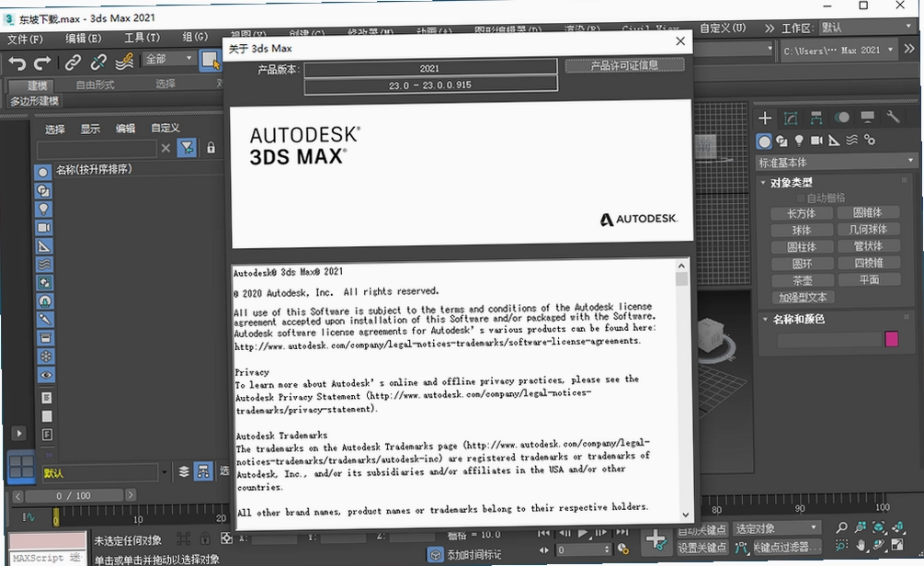Select the Shapes category icon
This screenshot has width=924, height=566.
781,141
